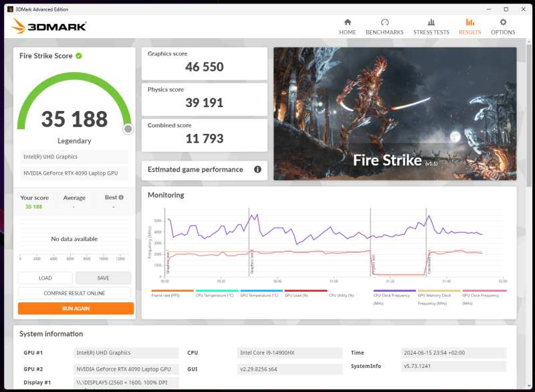Viewport: 535px width, 392px height.
Task: Click the scrollbar down arrow
Action: [x=529, y=386]
